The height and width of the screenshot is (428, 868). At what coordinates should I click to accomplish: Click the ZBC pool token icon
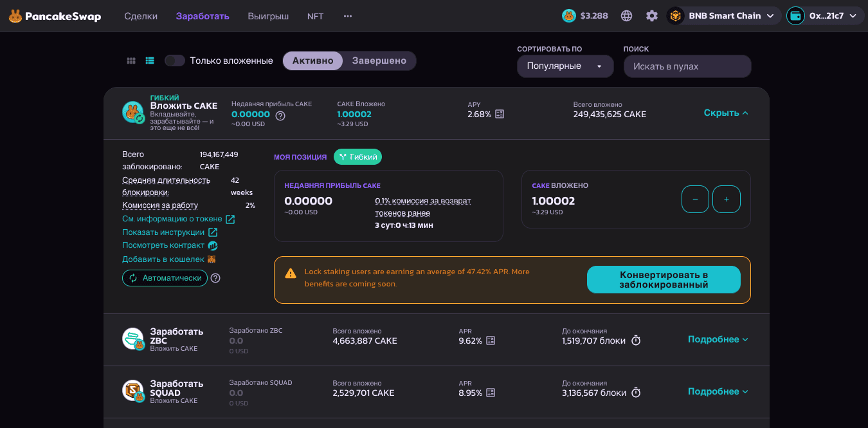click(133, 339)
